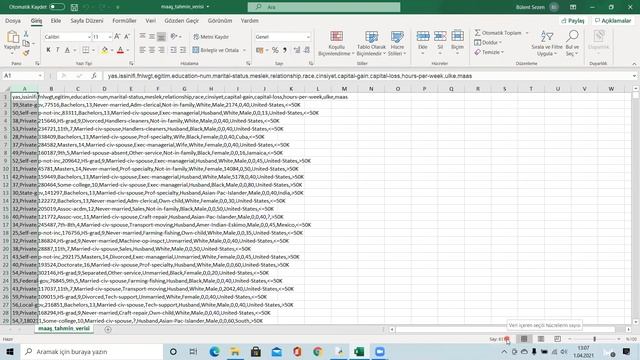640x360 pixels.
Task: Select the maas_tahmin_verisi sheet tab
Action: [x=64, y=328]
